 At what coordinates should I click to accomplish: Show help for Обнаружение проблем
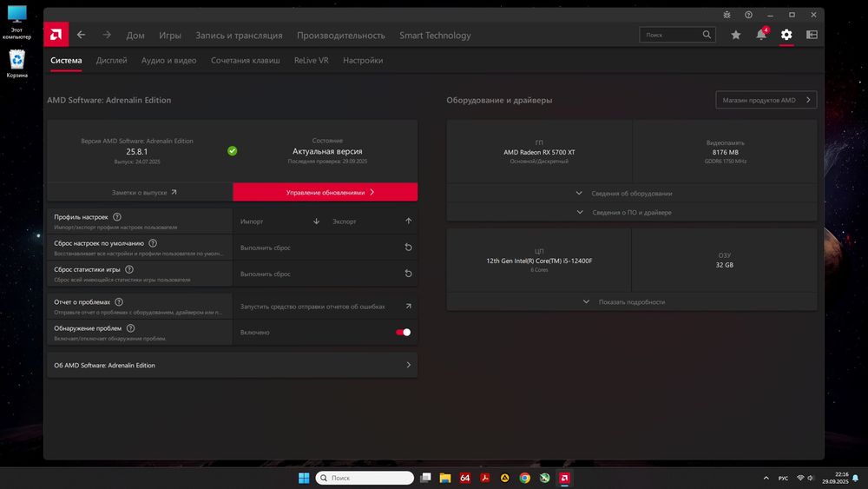point(131,327)
